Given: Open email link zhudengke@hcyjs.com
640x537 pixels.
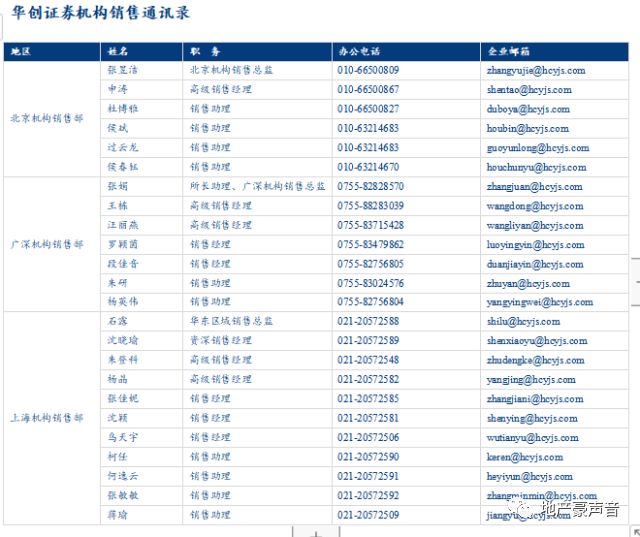Looking at the screenshot, I should click(x=535, y=360).
